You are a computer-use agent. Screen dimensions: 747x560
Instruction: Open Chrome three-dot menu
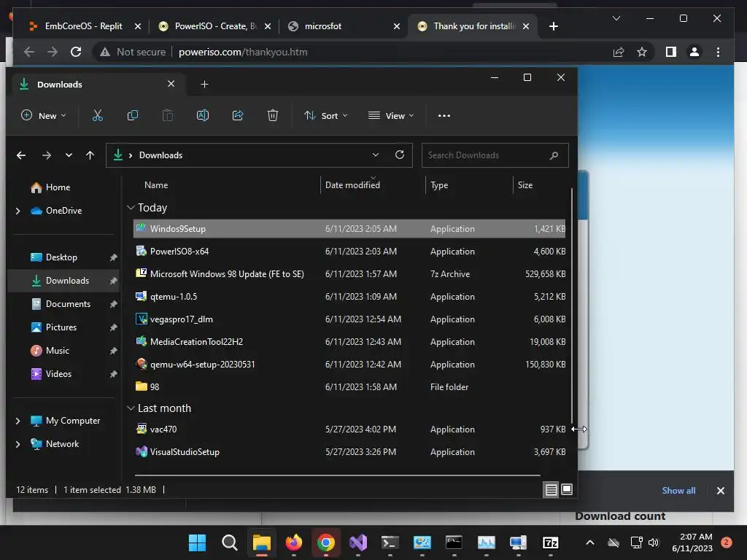(x=718, y=52)
